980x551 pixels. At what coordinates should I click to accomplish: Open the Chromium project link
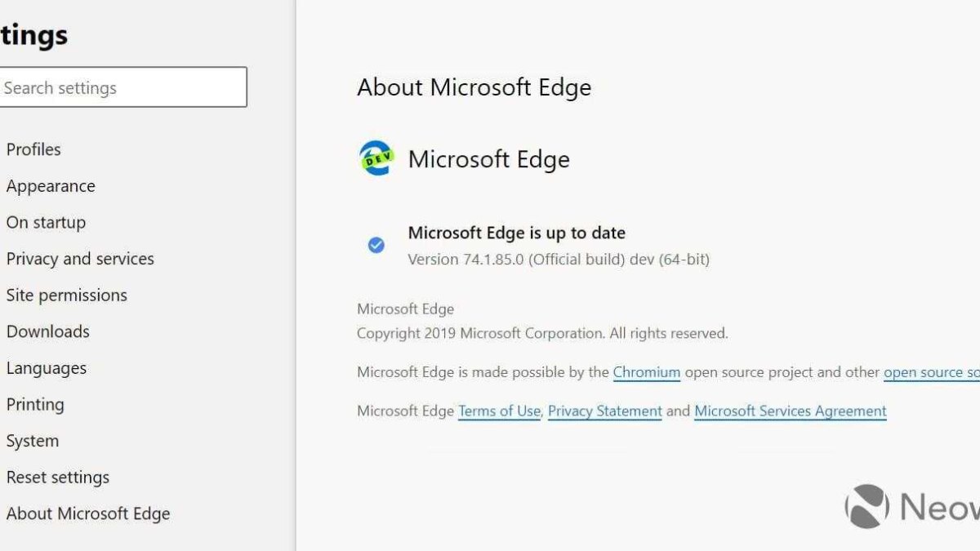(x=647, y=372)
